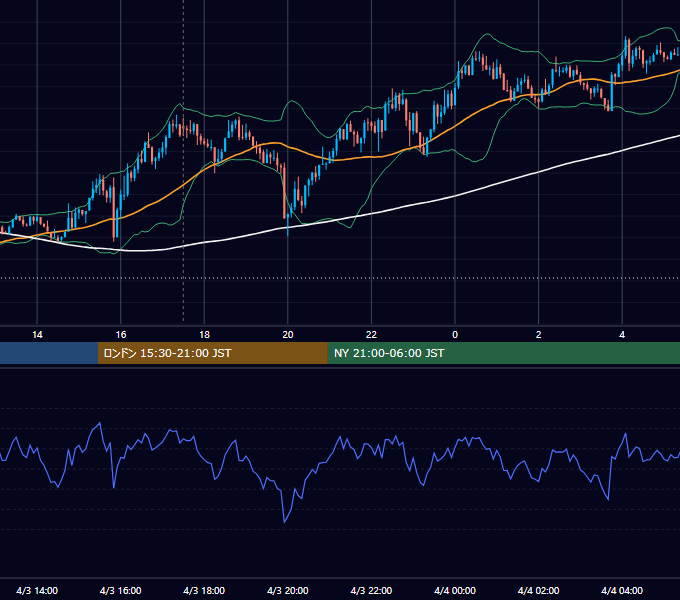Select the 2 hour axis label

click(539, 335)
